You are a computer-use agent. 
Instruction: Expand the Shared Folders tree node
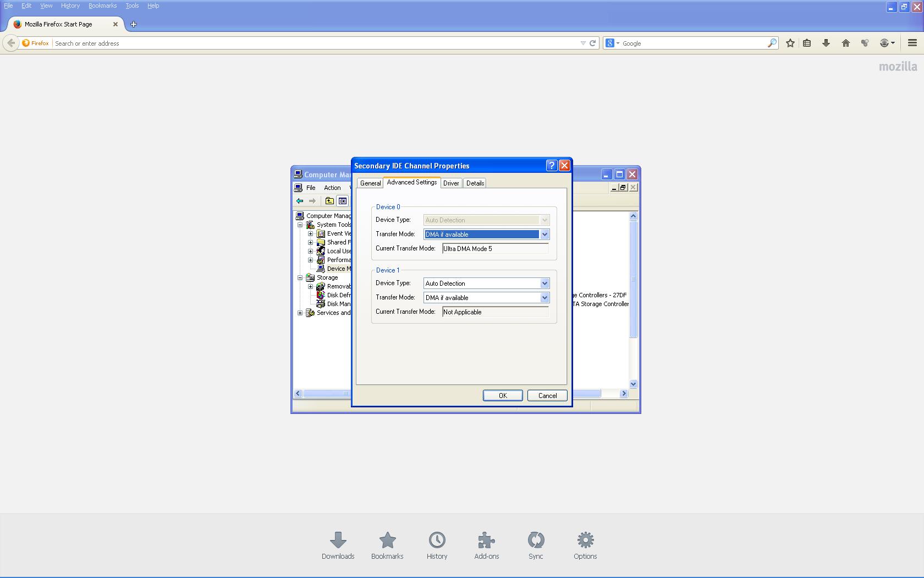311,242
